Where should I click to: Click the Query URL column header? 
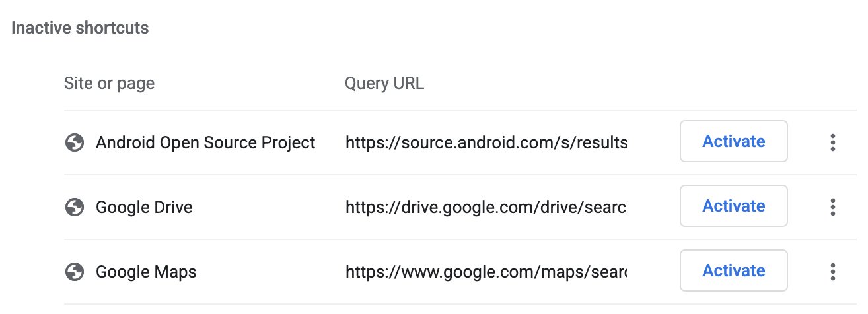384,84
